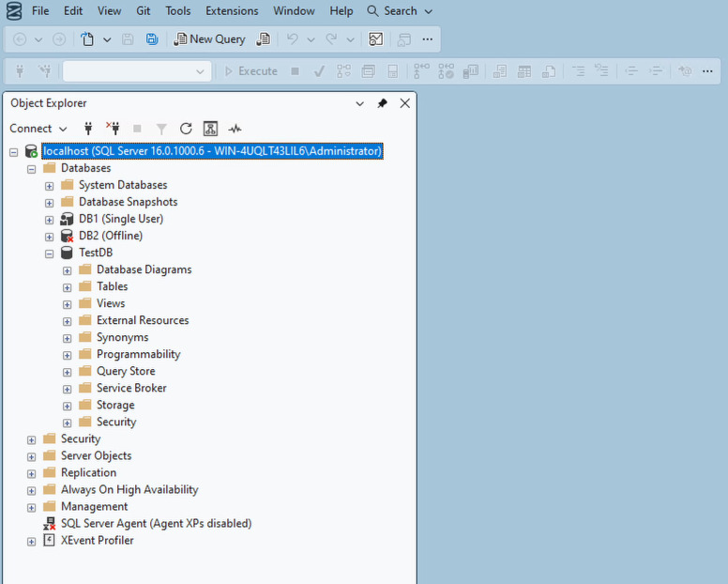Viewport: 728px width, 584px height.
Task: Expand the server-level Security folder
Action: pyautogui.click(x=32, y=440)
